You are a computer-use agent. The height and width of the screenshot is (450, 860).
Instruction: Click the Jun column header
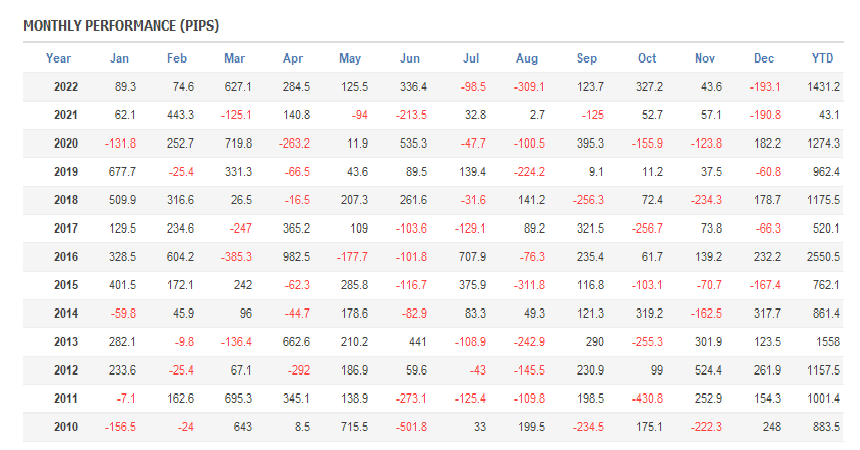[410, 59]
